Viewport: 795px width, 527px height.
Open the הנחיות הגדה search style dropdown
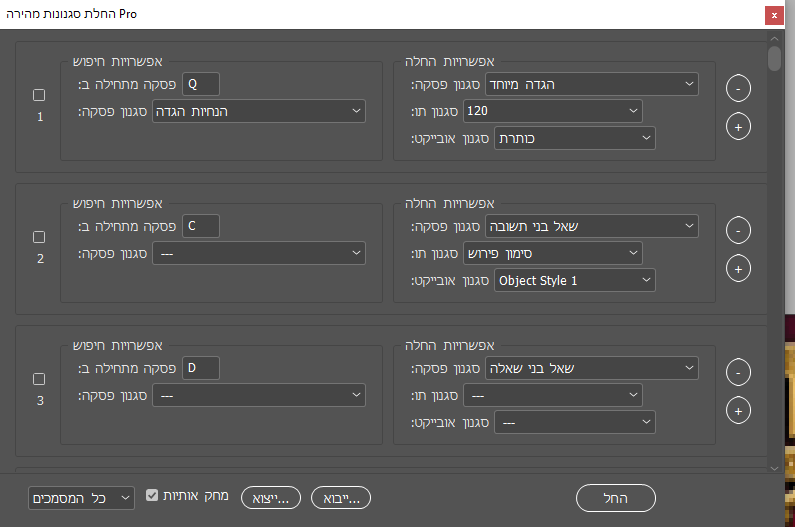(258, 111)
